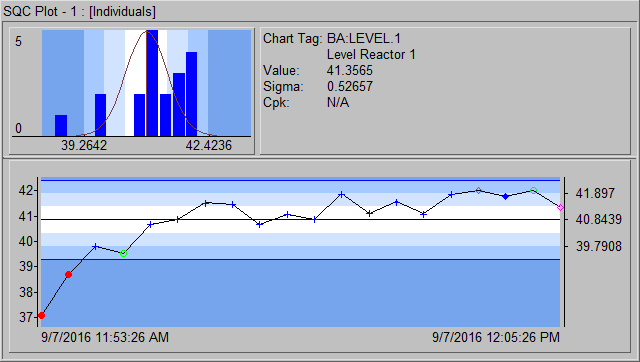Select the value reading '41.3565'
Screen dimensions: 640x362
[350, 71]
